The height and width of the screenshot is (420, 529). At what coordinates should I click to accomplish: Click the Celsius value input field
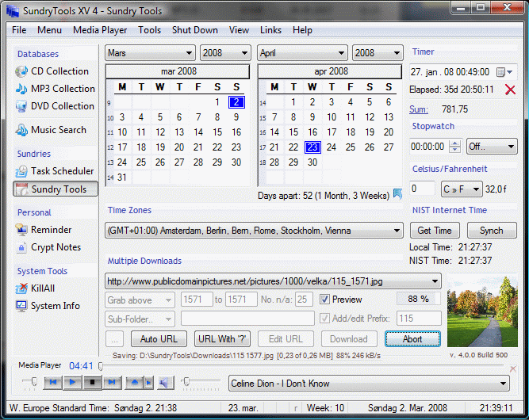tap(422, 189)
